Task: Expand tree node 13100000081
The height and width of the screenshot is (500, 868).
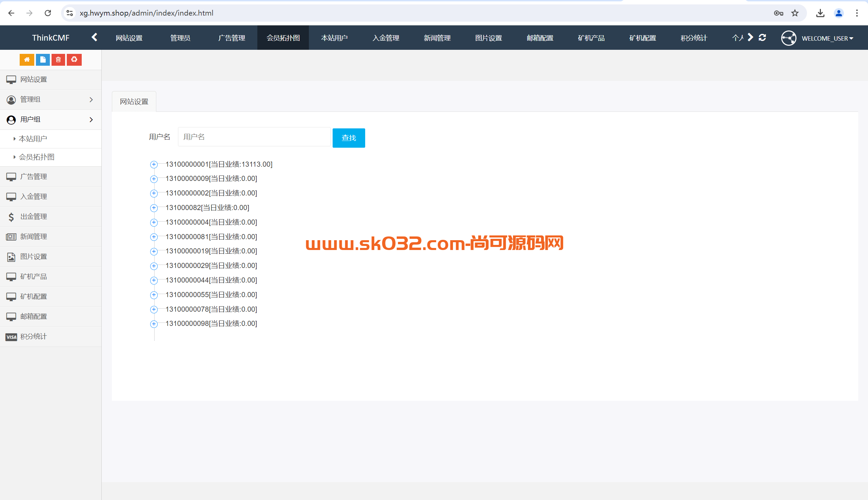Action: [154, 237]
